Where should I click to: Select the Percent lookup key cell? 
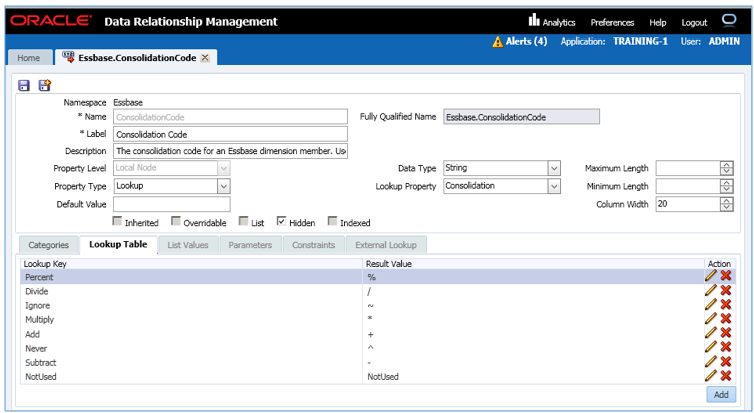tap(191, 277)
